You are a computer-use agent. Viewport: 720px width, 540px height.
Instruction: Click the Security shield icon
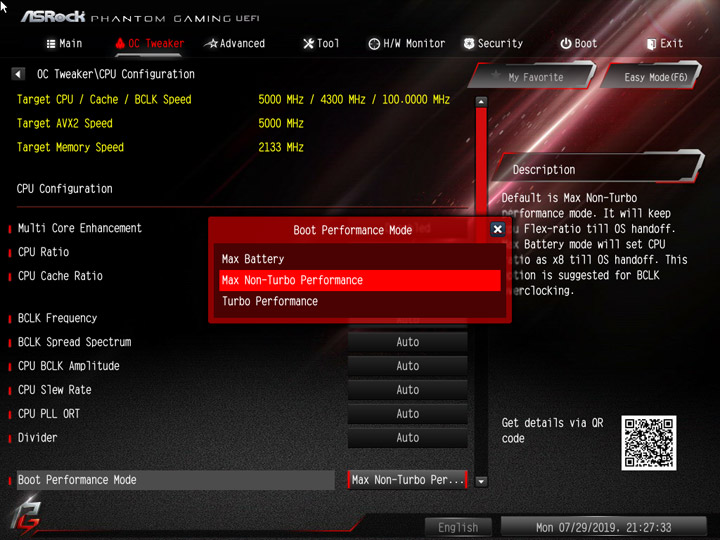[x=469, y=44]
